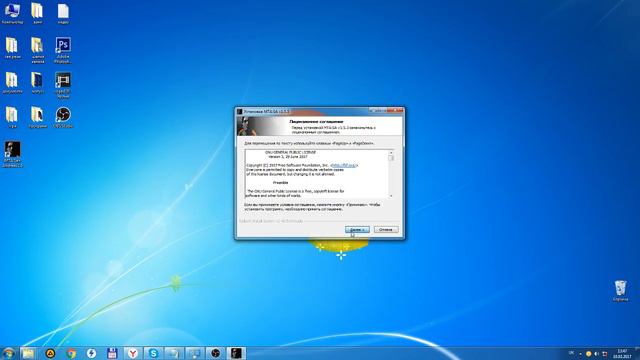Select the blank white file desktop icon
The height and width of the screenshot is (360, 640).
[x=63, y=13]
